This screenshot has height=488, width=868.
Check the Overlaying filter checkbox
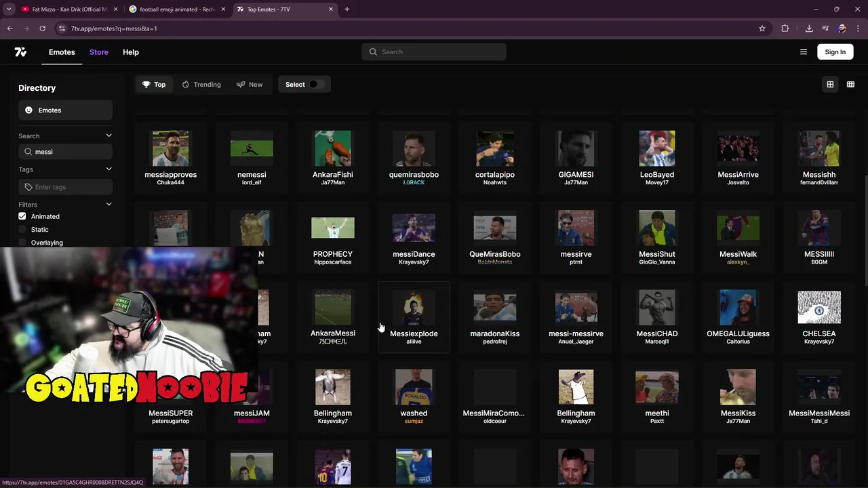click(22, 243)
